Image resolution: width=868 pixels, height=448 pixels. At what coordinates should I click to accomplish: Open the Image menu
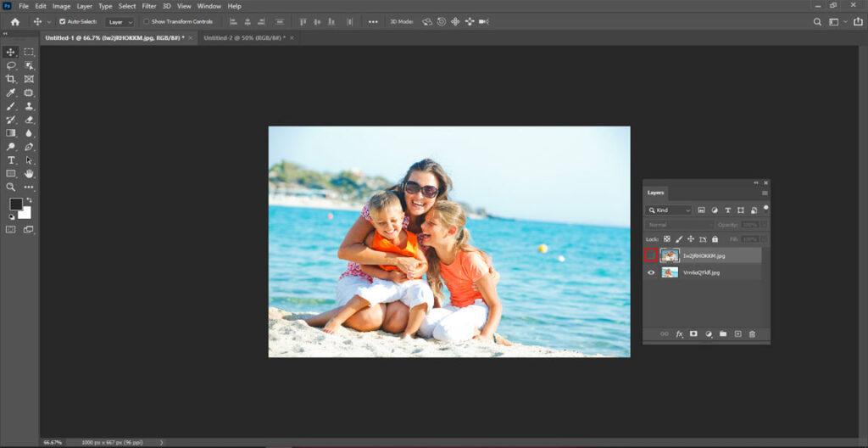tap(61, 6)
